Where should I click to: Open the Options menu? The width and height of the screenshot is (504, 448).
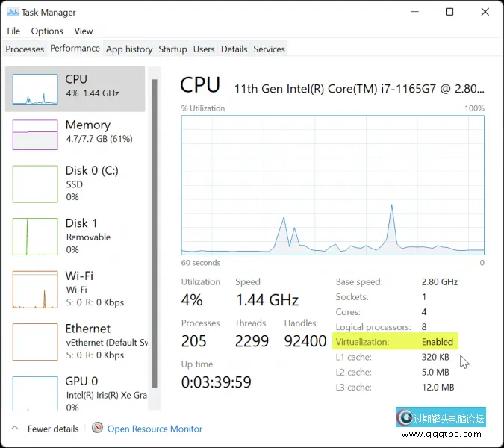click(47, 31)
